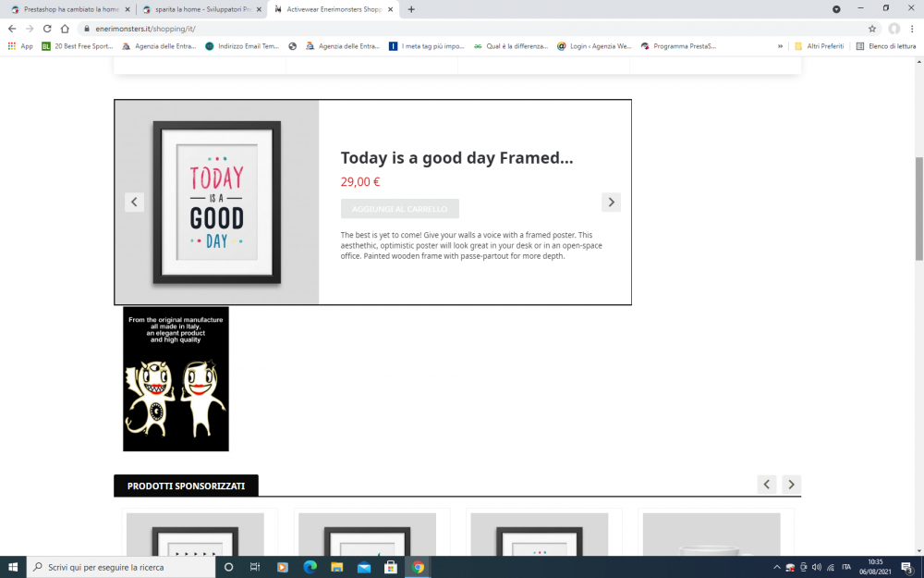Click the page vertical scrollbar thumb
The width and height of the screenshot is (924, 578).
918,208
